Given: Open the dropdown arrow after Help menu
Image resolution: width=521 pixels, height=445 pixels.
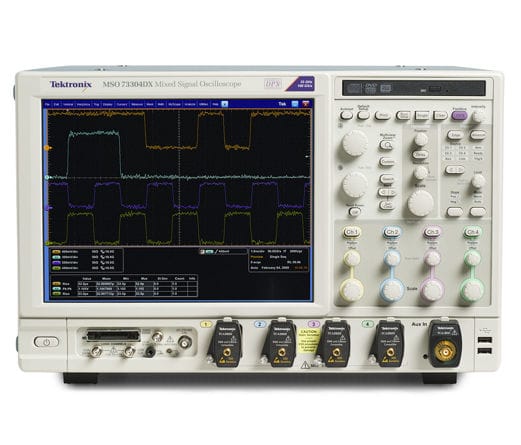Looking at the screenshot, I should click(x=225, y=104).
